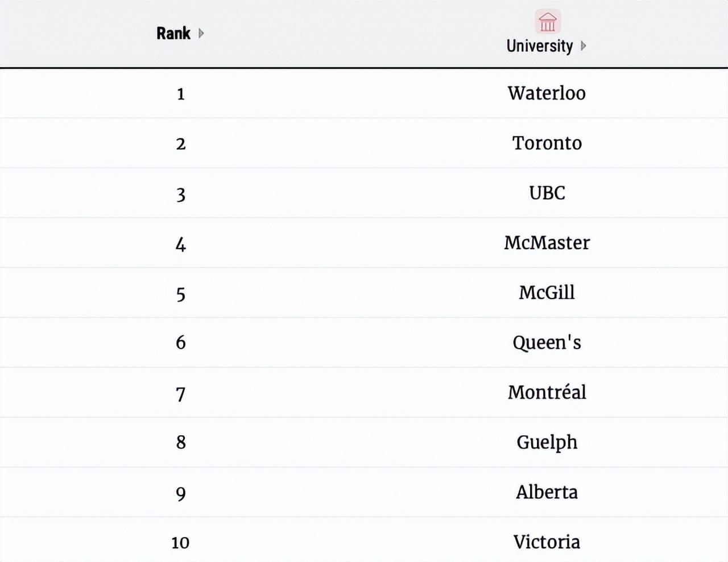
Task: Click the Queen's university name
Action: coord(547,342)
